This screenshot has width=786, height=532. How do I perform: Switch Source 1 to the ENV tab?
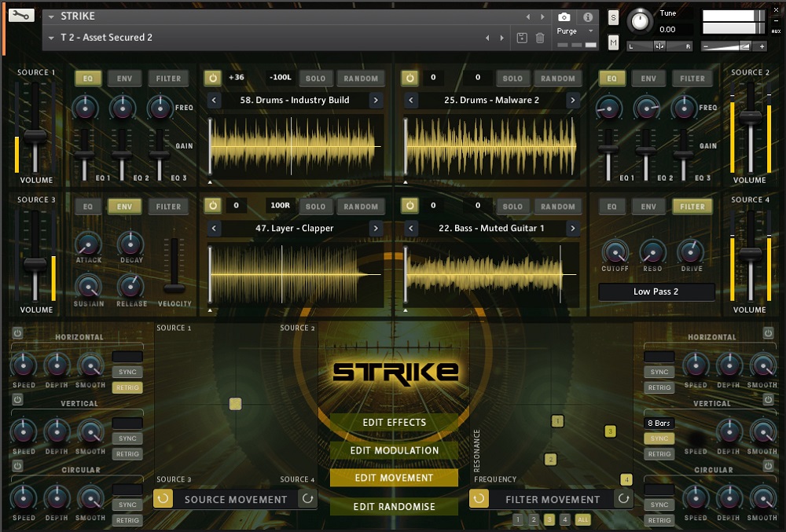[x=124, y=79]
